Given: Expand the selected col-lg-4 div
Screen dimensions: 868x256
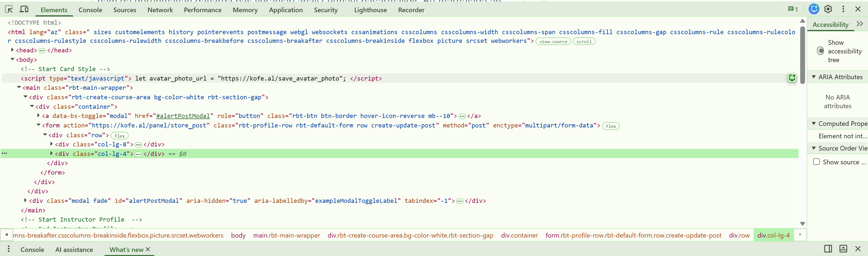Looking at the screenshot, I should pos(52,153).
